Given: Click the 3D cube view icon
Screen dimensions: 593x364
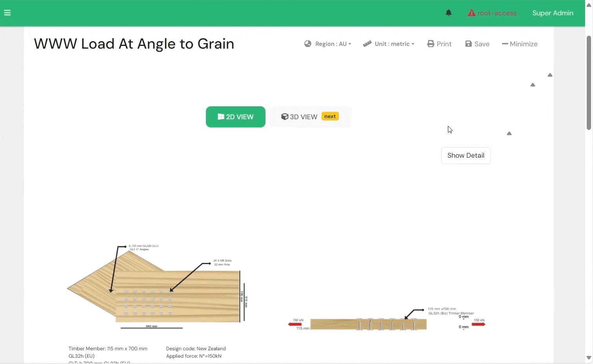Looking at the screenshot, I should click(x=285, y=117).
